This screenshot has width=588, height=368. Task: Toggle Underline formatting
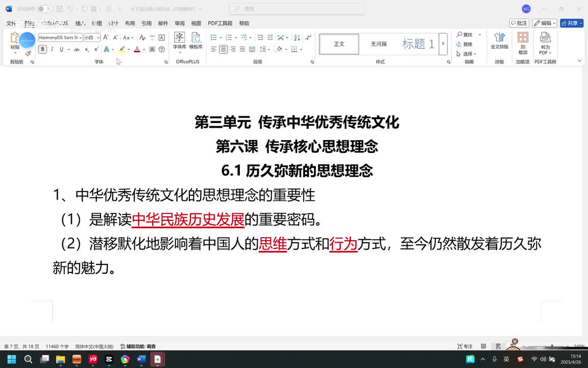[x=61, y=49]
